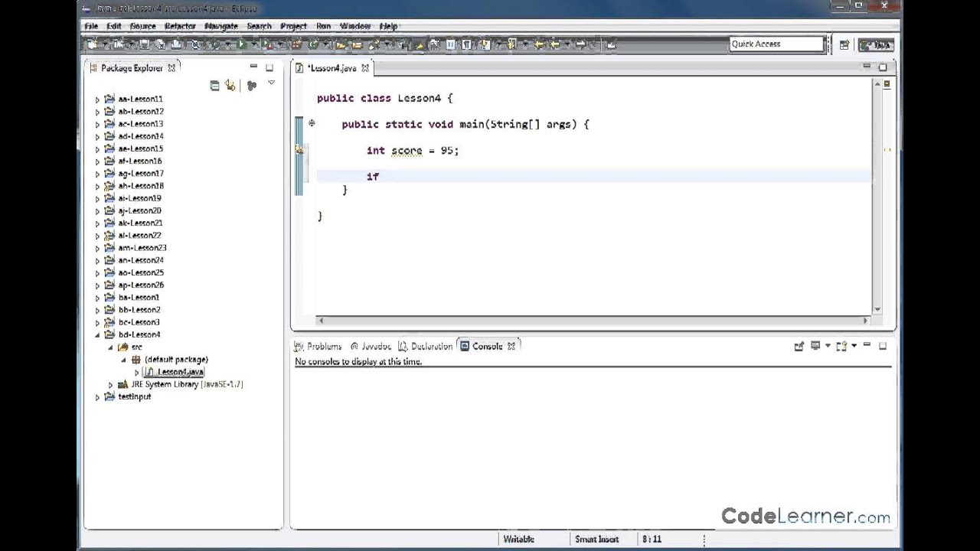Click the Debug bug toolbar icon
Screen dimensions: 980x551
click(x=214, y=44)
